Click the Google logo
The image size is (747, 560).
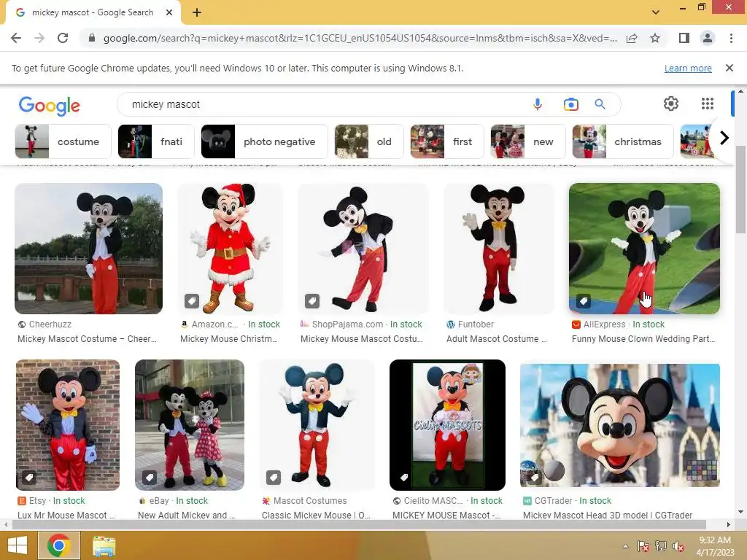[49, 106]
